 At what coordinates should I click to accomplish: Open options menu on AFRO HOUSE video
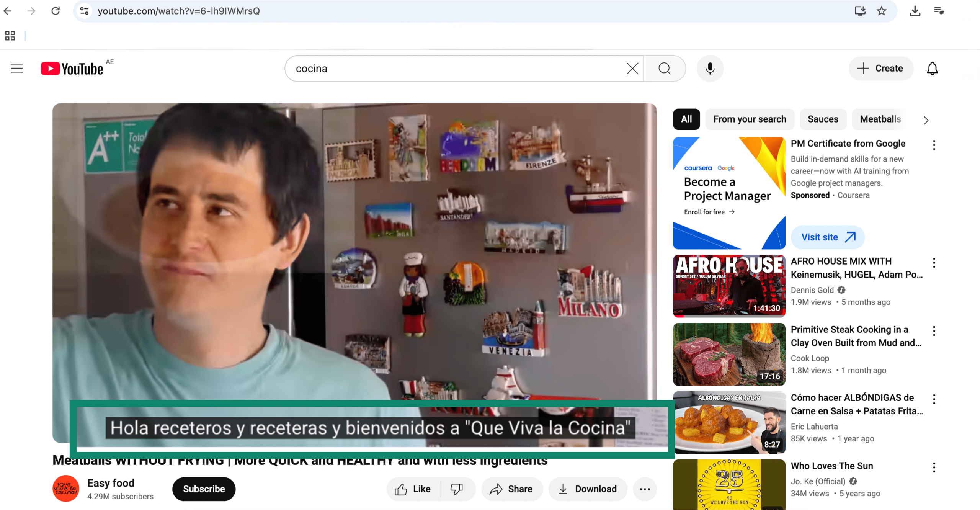click(934, 263)
